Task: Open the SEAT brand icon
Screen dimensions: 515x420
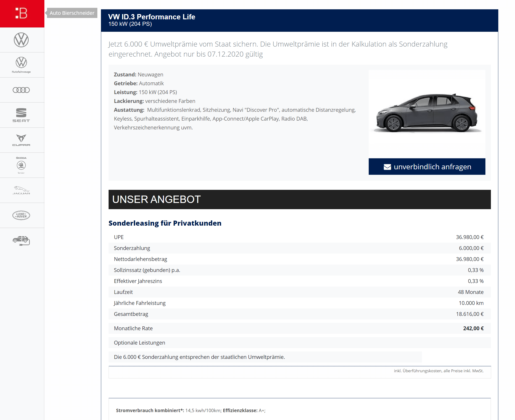Action: coord(21,115)
